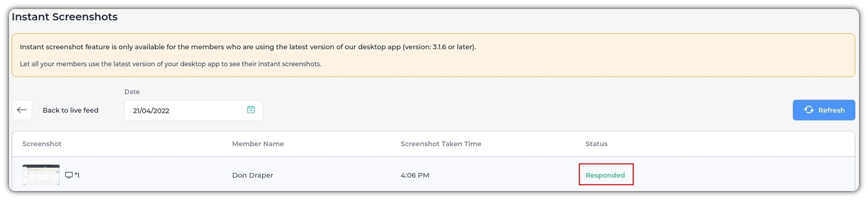The width and height of the screenshot is (868, 200).
Task: Click the green Responded status
Action: pos(605,175)
